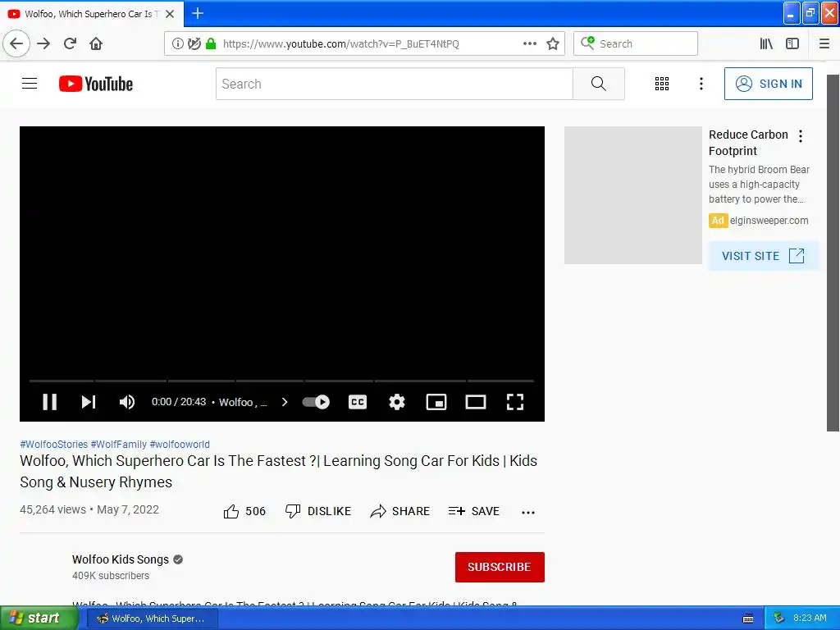
Task: Open Firefox library icon
Action: tap(766, 43)
